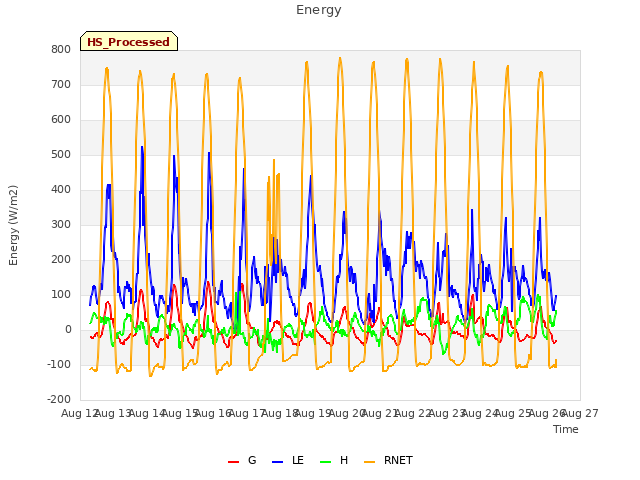
Task: Click the 200 y-axis tick label
Action: coord(61,260)
